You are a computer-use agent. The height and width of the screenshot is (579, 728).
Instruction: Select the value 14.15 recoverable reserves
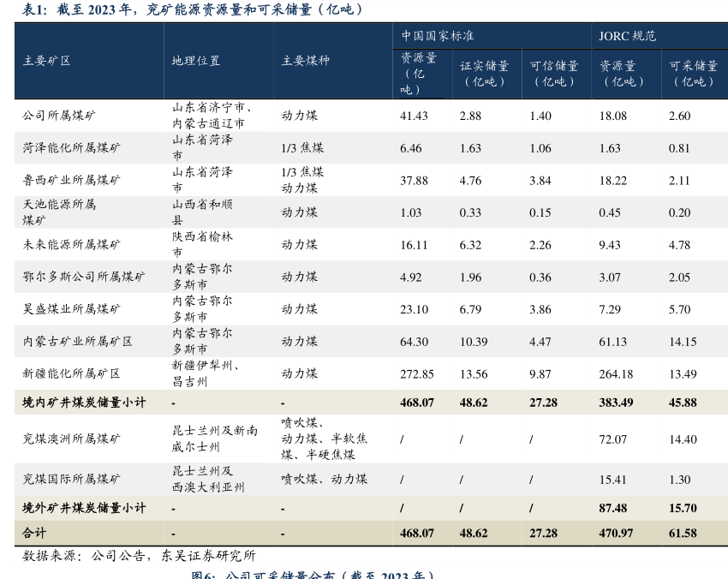coord(683,342)
